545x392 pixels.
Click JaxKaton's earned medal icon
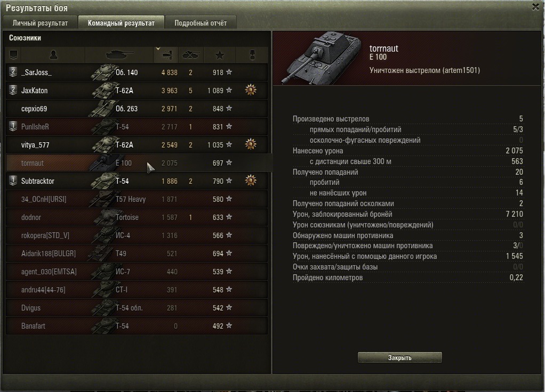tap(251, 90)
